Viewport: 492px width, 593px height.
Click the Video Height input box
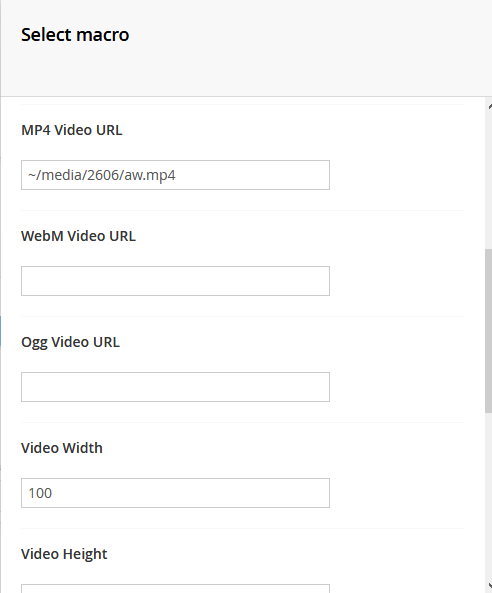click(175, 589)
